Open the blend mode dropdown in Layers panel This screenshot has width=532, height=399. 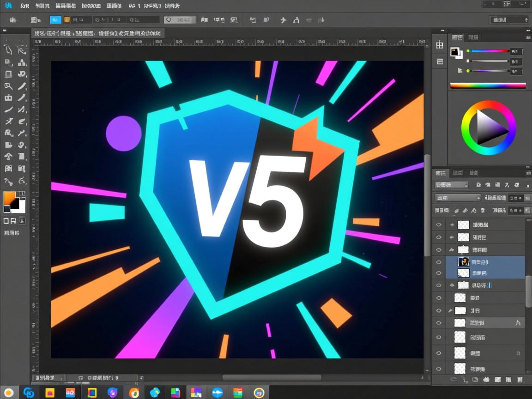tap(457, 198)
